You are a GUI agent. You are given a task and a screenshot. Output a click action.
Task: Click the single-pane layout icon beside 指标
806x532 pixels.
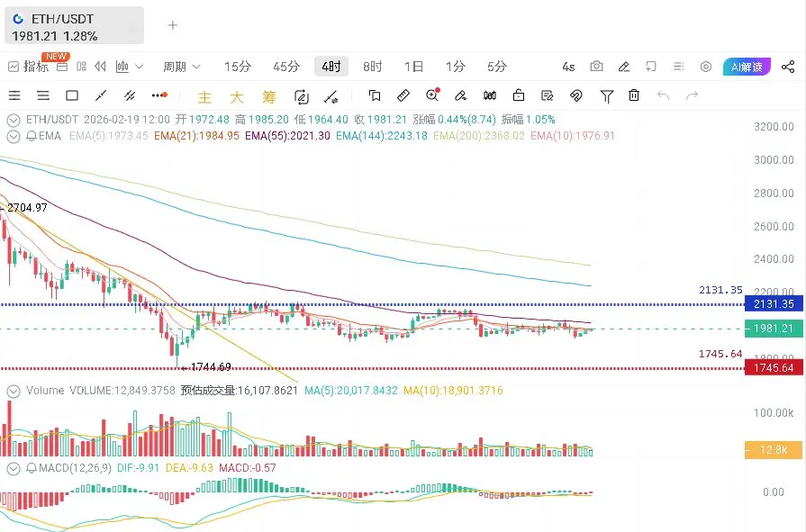tap(62, 67)
